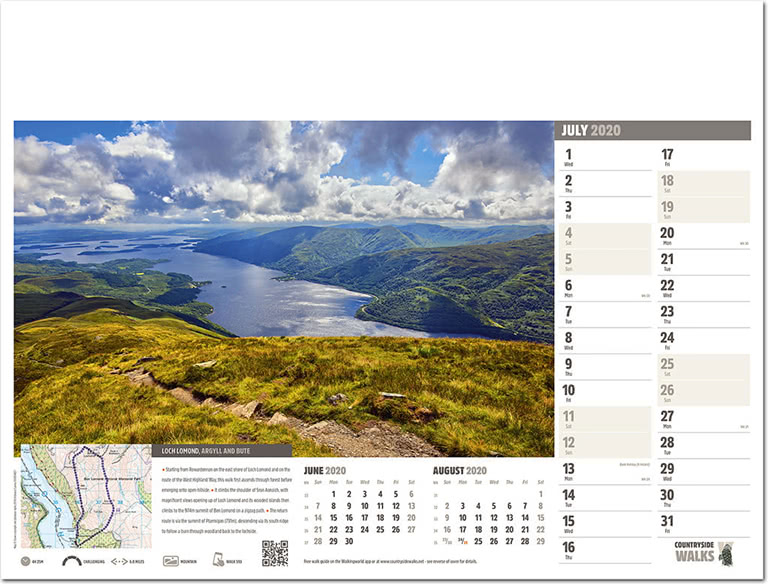Click the QR code beside the walk description
The image size is (768, 584).
(275, 554)
